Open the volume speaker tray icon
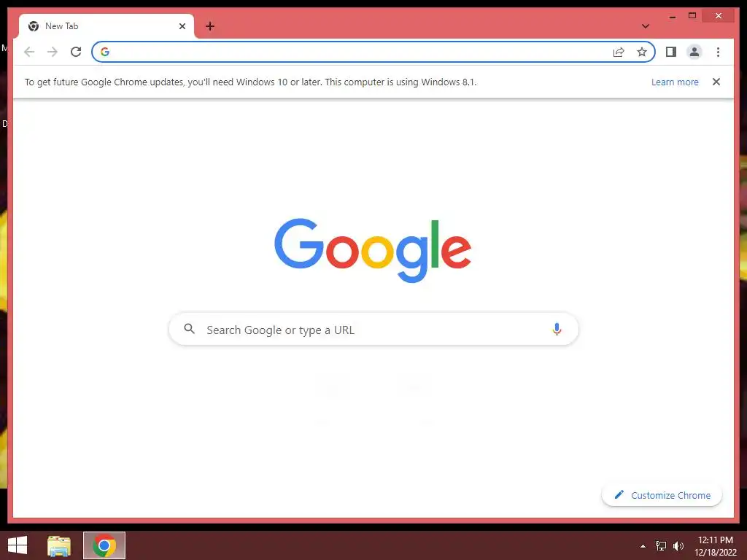This screenshot has height=560, width=747. 678,546
